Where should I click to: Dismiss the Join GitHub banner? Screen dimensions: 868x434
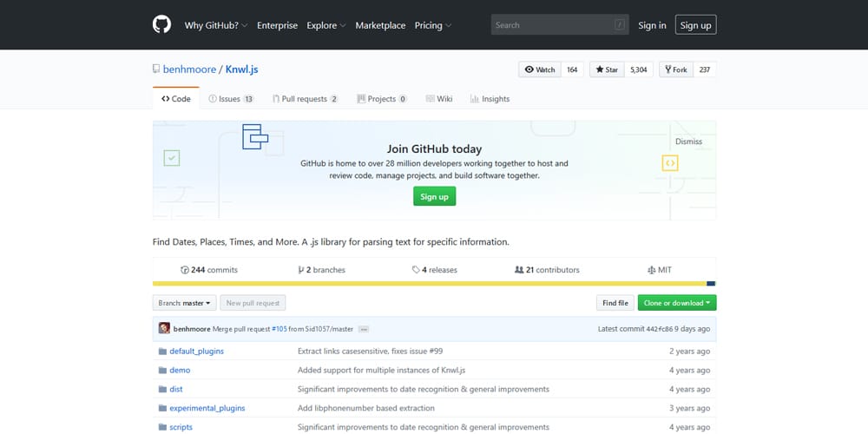[x=688, y=141]
